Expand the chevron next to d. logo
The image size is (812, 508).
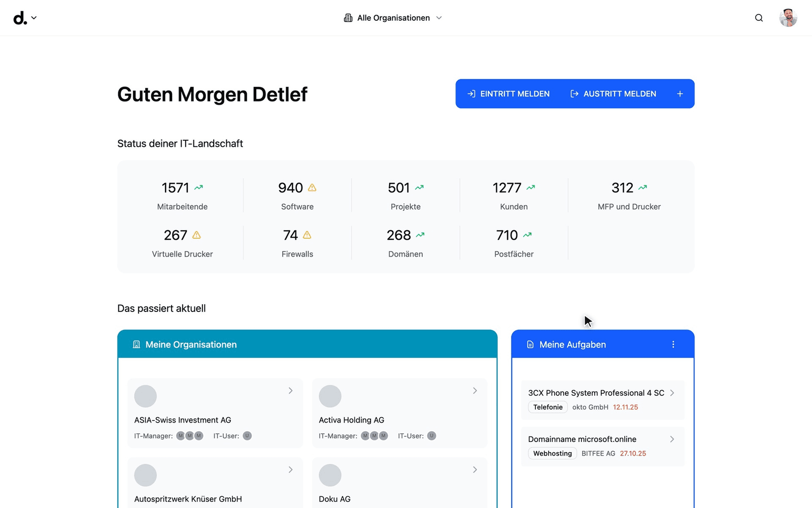pyautogui.click(x=34, y=18)
